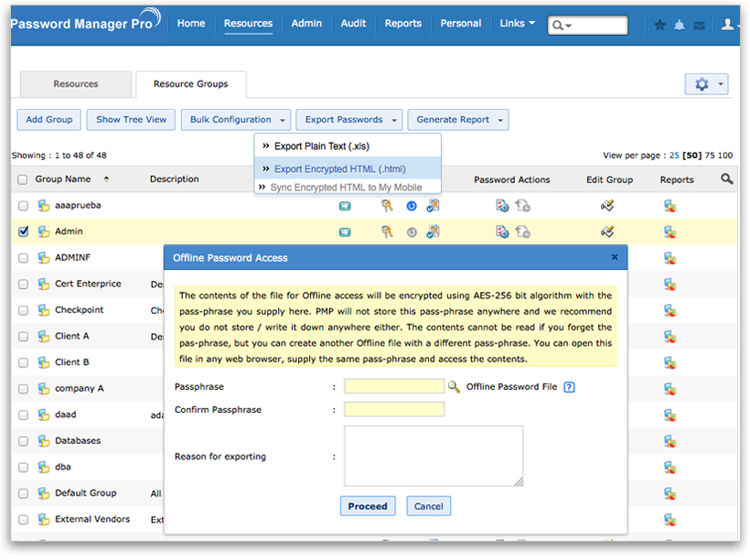Open the gear settings dropdown
Image resolution: width=750 pixels, height=560 pixels.
click(x=706, y=84)
